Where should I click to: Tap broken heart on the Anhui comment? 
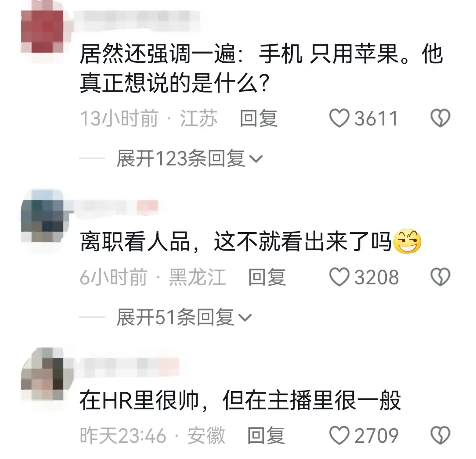pos(440,435)
